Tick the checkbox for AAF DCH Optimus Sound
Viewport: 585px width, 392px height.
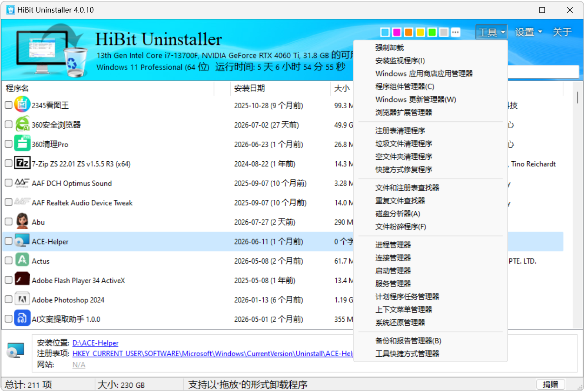8,182
